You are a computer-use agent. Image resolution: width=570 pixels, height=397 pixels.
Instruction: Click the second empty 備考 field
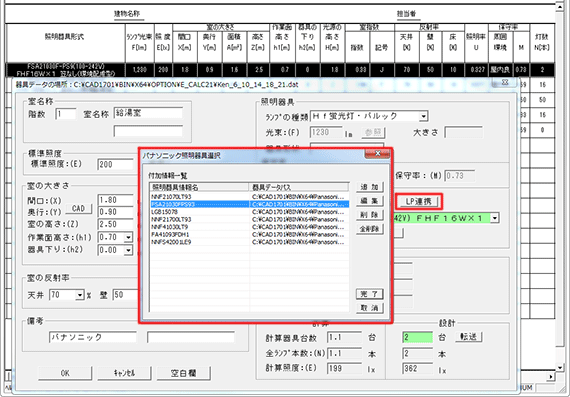tap(191, 337)
